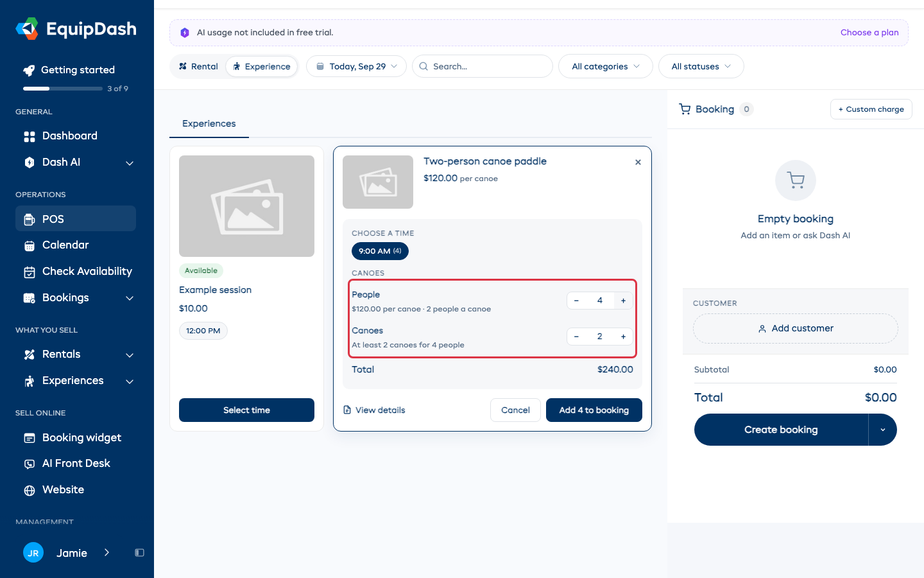Open the Booking widget page
This screenshot has width=924, height=578.
click(76, 438)
